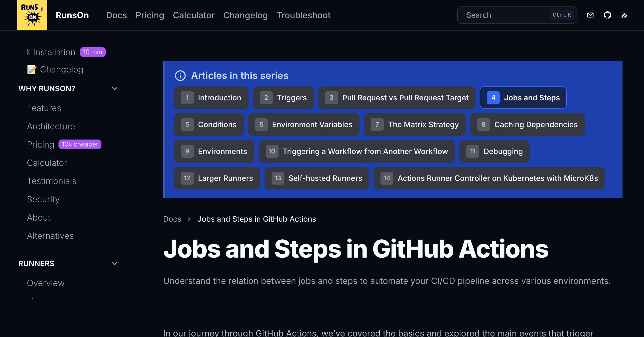
Task: Open the GitHub repository icon
Action: [x=608, y=15]
